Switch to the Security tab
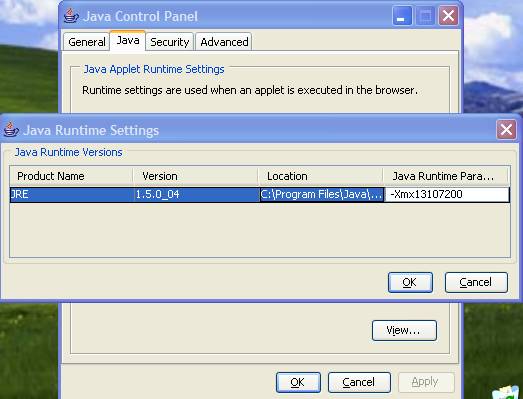523x399 pixels. (169, 42)
